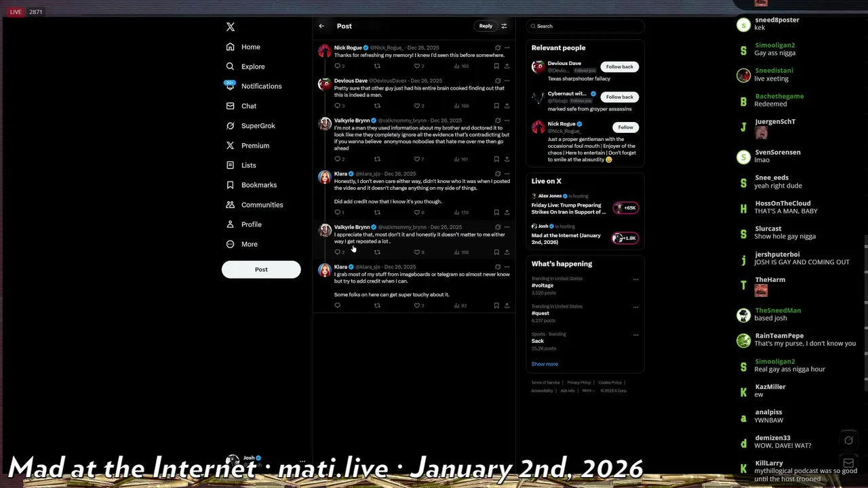Join Alex Jones Friday Live space
Viewport: 868px width, 488px height.
pyautogui.click(x=585, y=204)
